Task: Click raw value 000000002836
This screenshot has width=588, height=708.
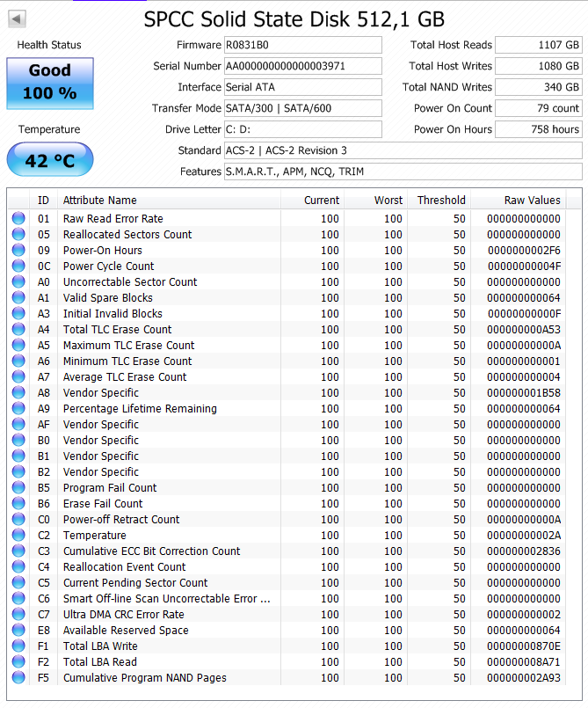Action: (x=524, y=551)
